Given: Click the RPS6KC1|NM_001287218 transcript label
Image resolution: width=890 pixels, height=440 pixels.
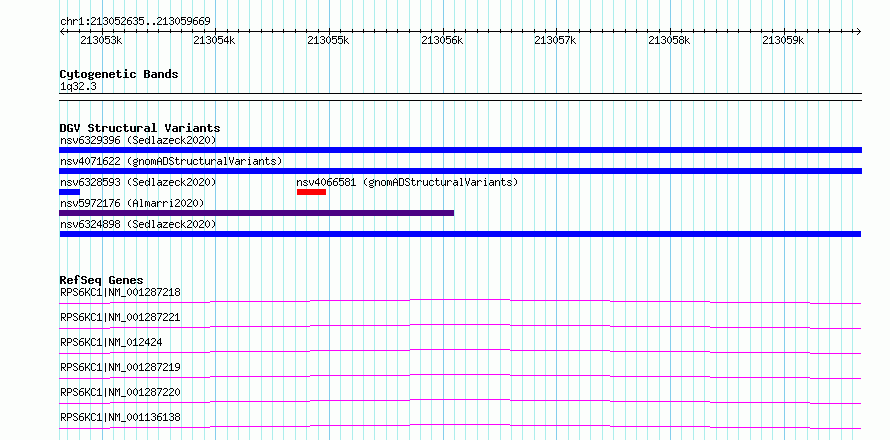Looking at the screenshot, I should [120, 292].
